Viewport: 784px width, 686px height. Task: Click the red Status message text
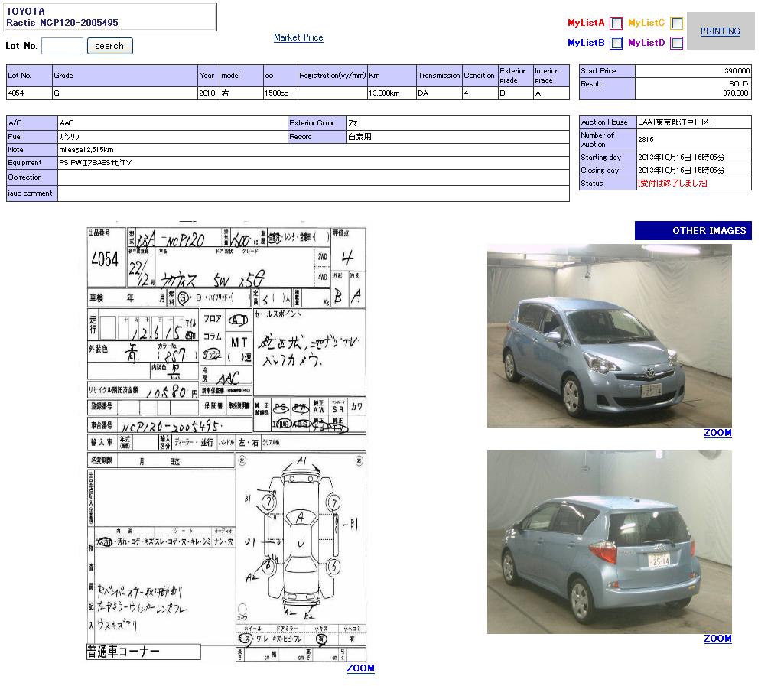coord(672,184)
